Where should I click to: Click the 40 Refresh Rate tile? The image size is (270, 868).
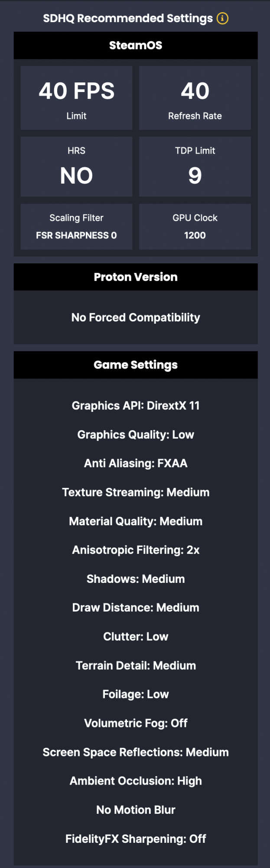point(195,98)
